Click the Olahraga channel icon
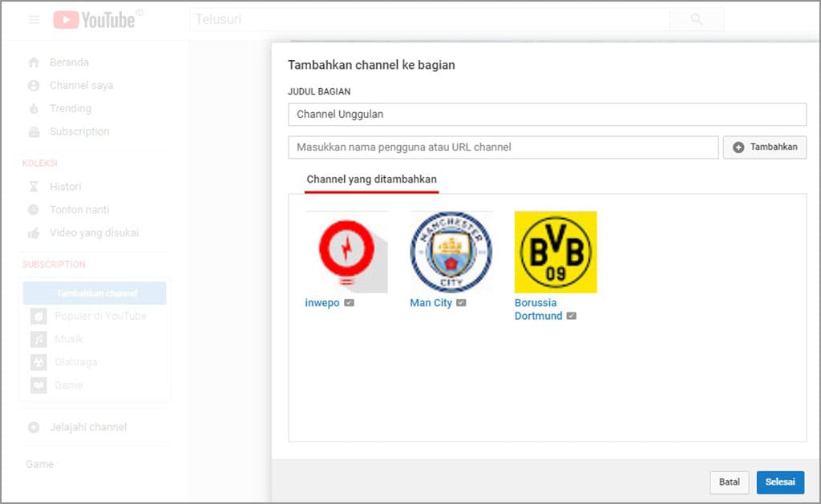Viewport: 821px width, 504px height. coord(38,362)
